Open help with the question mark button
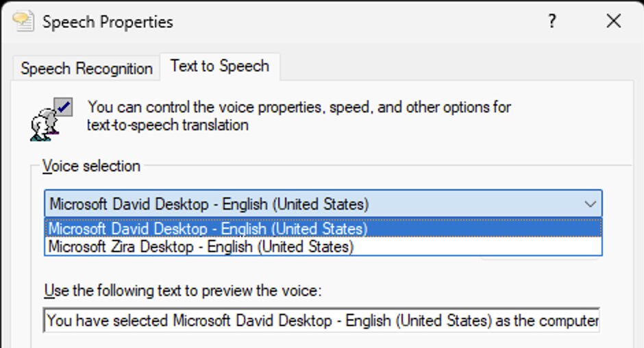 tap(552, 21)
